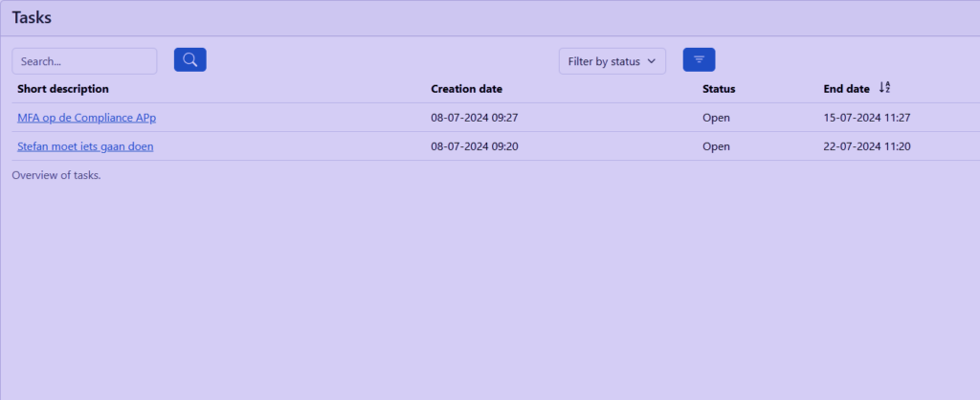Screen dimensions: 980x400
Task: Select the end date 22-07-2024 11:20 cell
Action: [866, 146]
